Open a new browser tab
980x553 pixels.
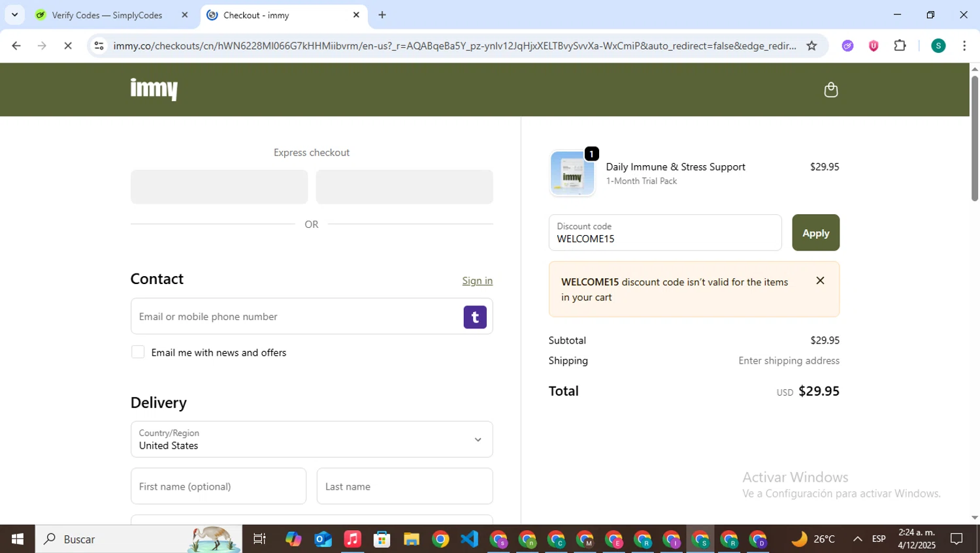click(x=382, y=14)
